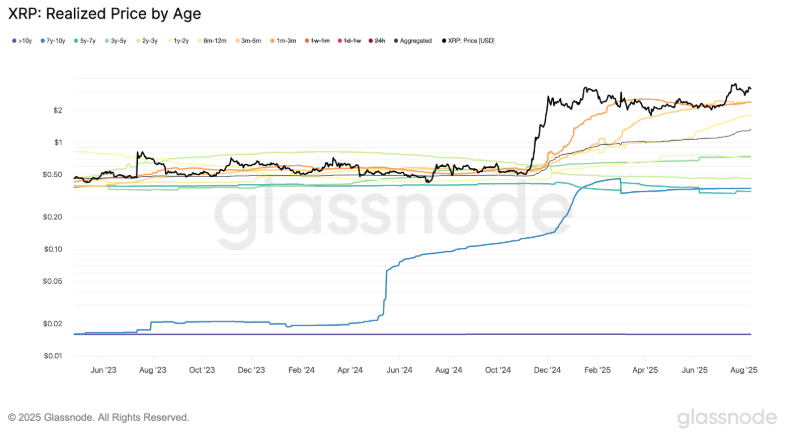Image resolution: width=786 pixels, height=435 pixels.
Task: Click the Dec '24 x-axis label
Action: 547,369
